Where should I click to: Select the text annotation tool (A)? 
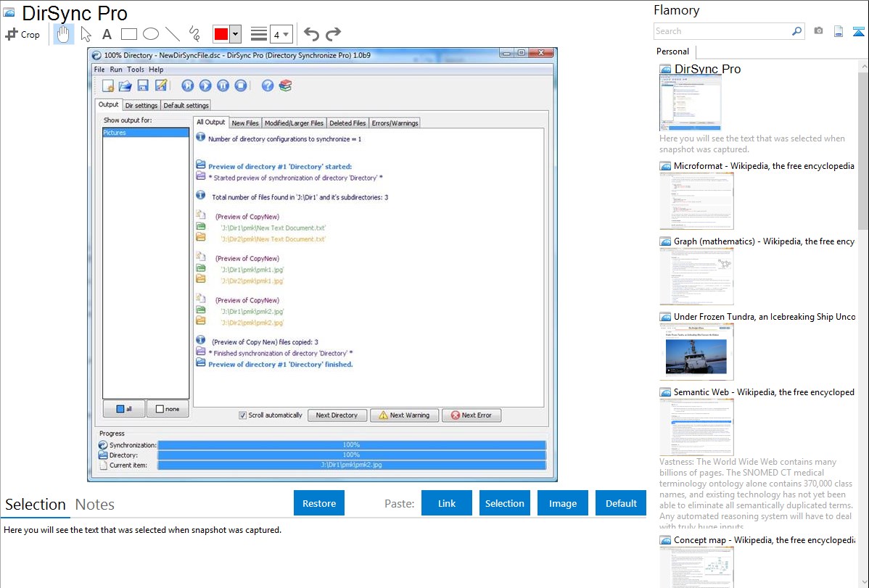[107, 34]
